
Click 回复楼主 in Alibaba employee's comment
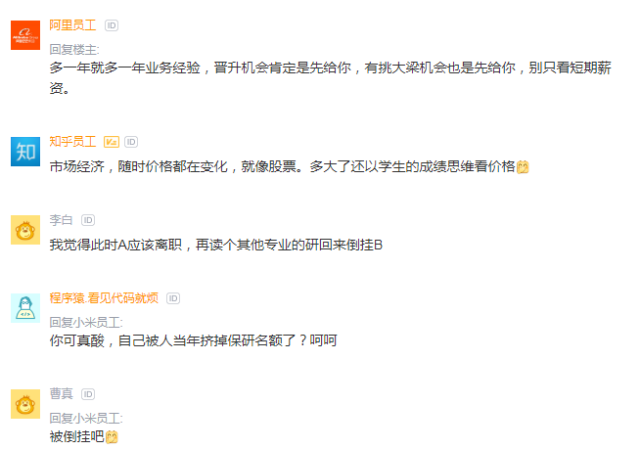74,50
